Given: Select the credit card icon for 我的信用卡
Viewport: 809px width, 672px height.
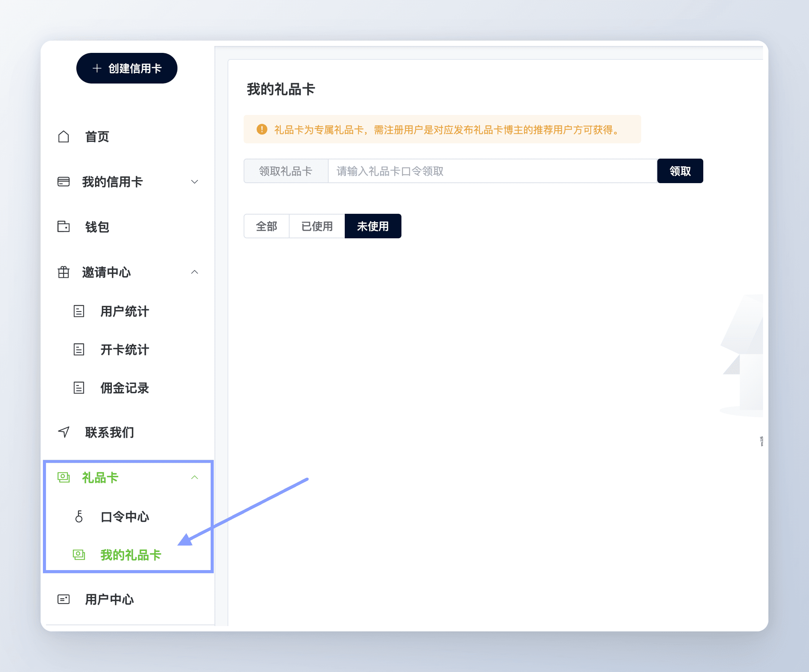Looking at the screenshot, I should (x=63, y=182).
